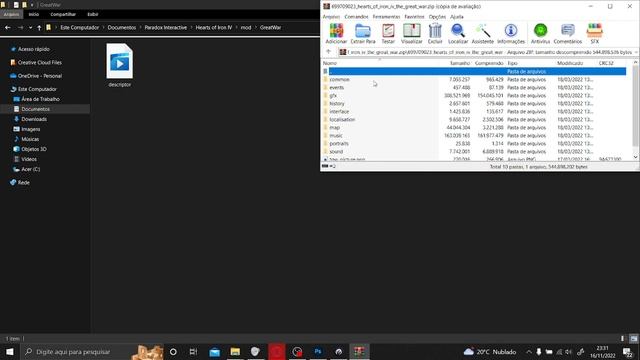Click 'mod' in the address breadcrumb
Viewport: 640px width, 360px height.
[246, 27]
